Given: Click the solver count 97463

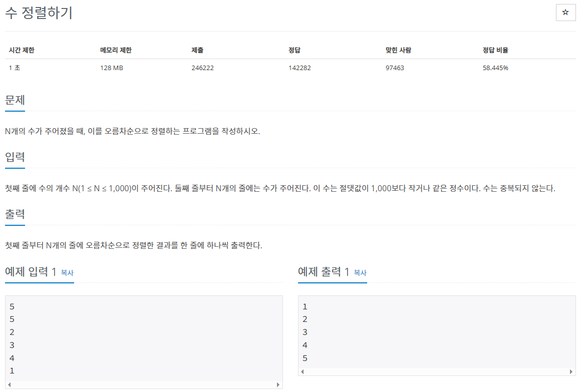Looking at the screenshot, I should pyautogui.click(x=395, y=68).
